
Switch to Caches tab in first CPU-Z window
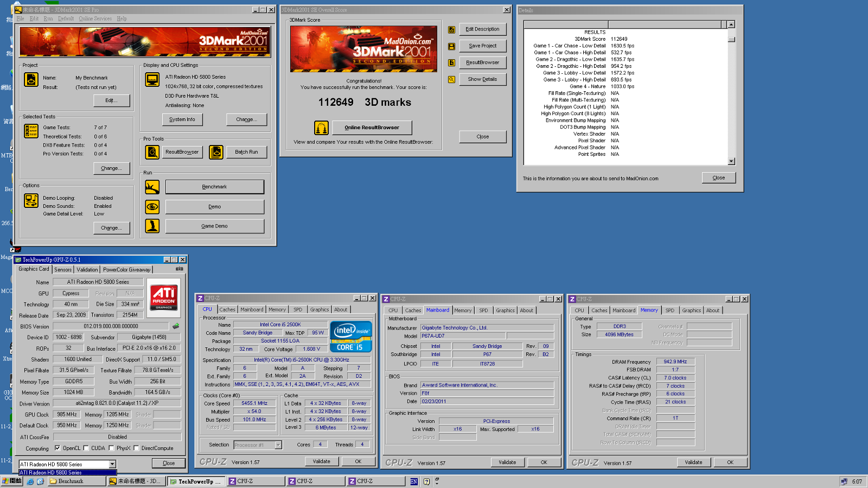point(227,309)
